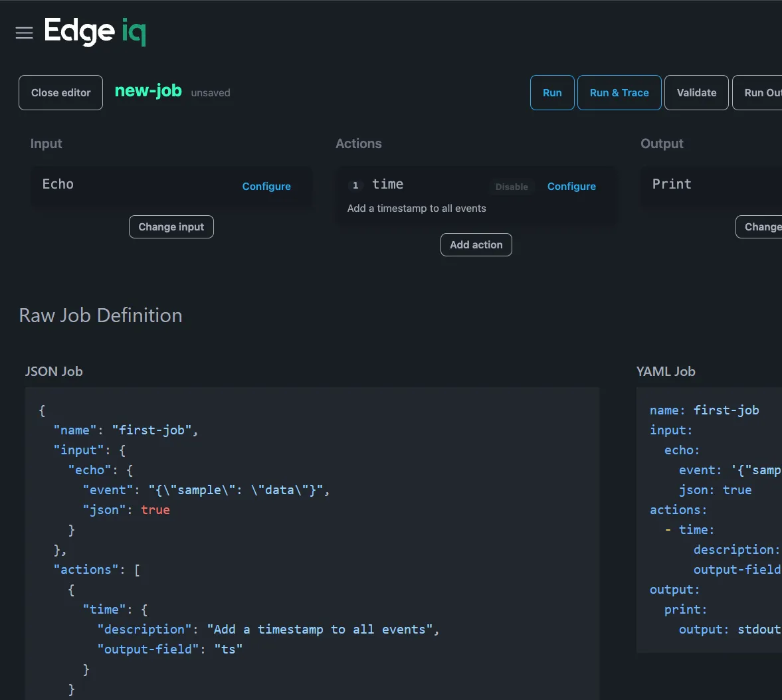Click 'json: true' in YAML editor
Image resolution: width=782 pixels, height=700 pixels.
pyautogui.click(x=715, y=490)
